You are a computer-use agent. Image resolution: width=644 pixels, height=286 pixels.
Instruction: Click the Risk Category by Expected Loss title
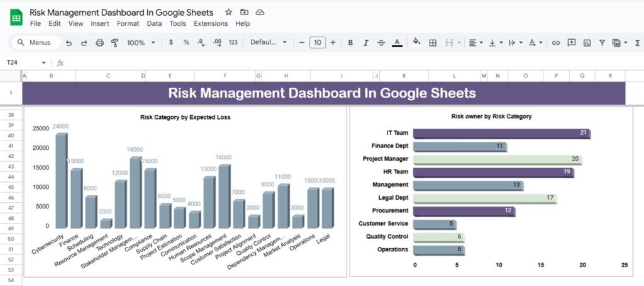pos(186,117)
